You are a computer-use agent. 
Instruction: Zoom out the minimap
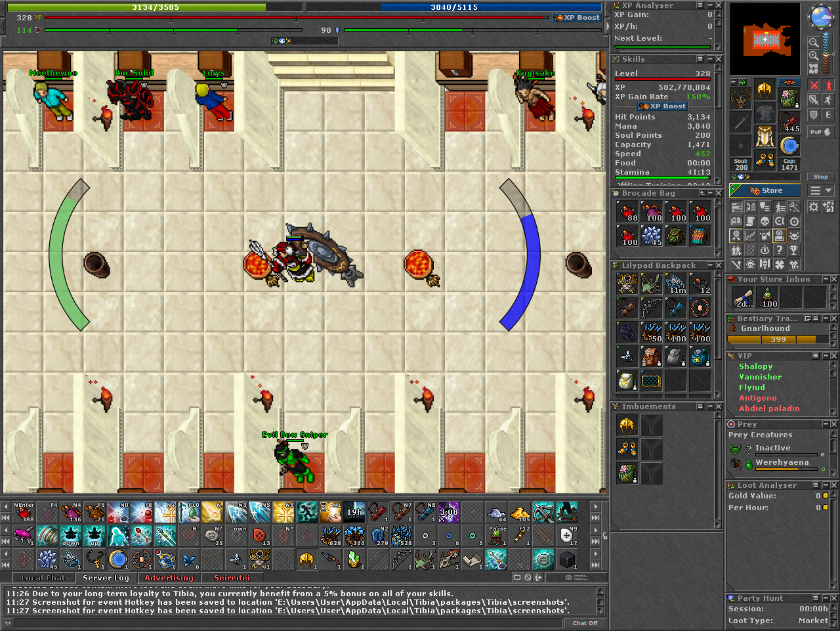[x=814, y=43]
